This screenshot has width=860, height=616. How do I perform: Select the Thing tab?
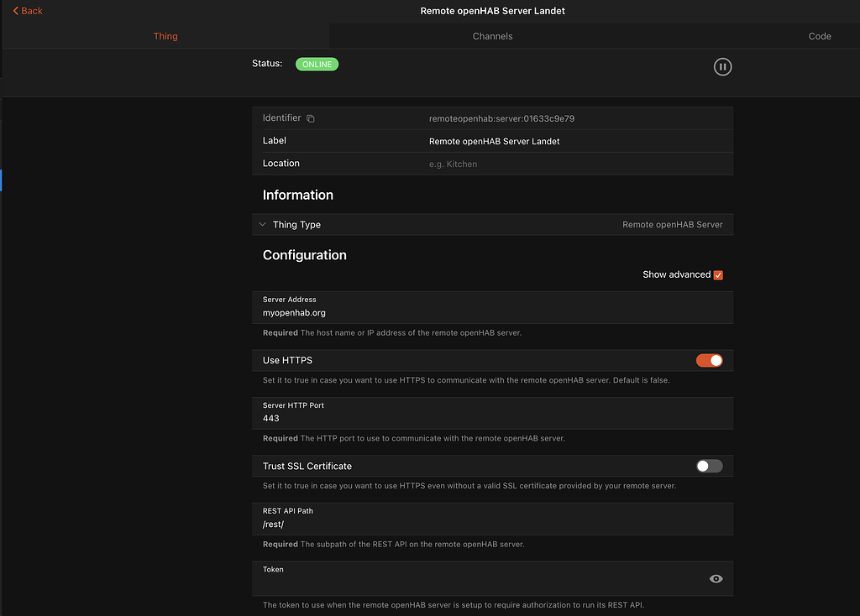tap(165, 36)
